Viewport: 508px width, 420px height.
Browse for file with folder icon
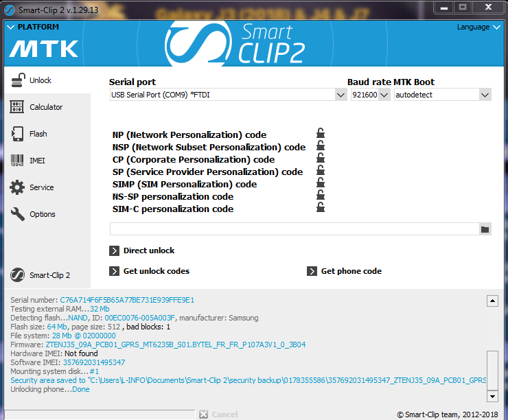click(485, 229)
